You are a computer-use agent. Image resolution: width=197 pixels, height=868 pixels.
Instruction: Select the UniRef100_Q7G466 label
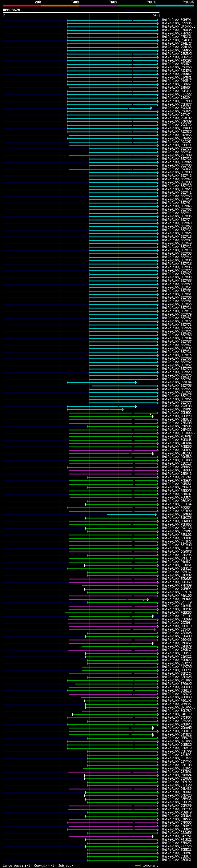(176, 138)
